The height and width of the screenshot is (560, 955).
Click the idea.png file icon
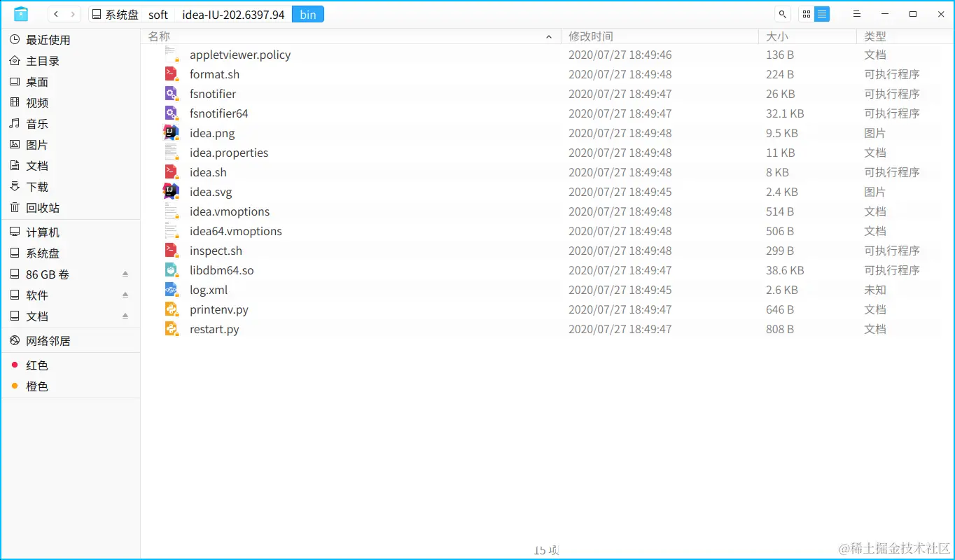pos(172,133)
